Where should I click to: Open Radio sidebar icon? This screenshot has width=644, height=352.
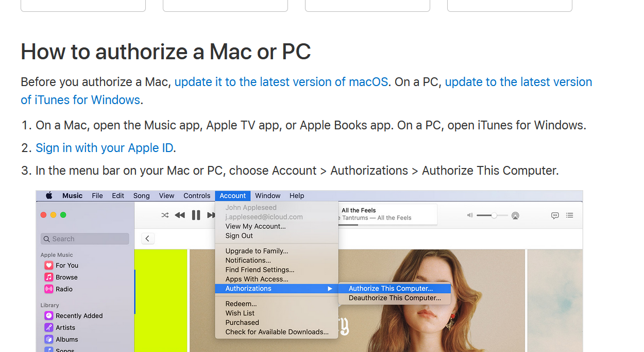click(49, 289)
